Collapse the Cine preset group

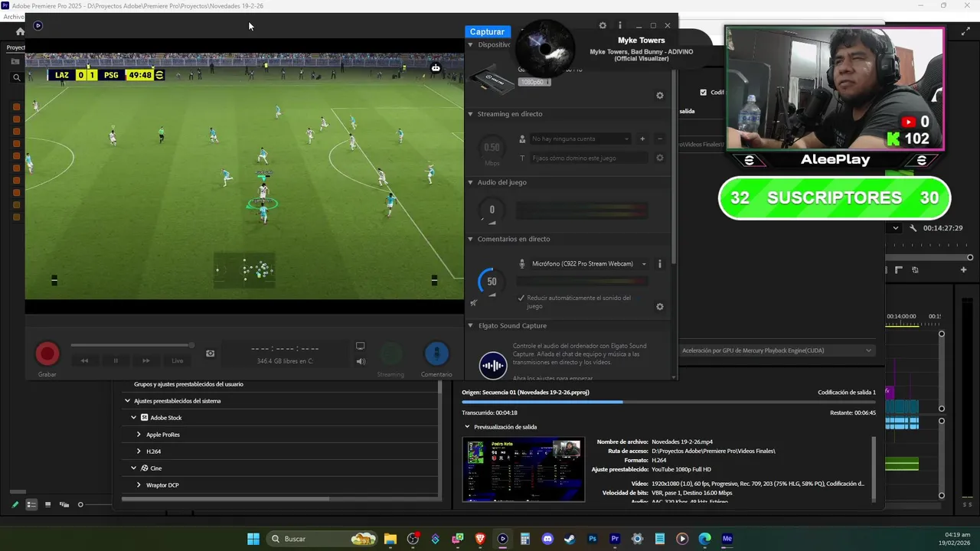[x=134, y=468]
